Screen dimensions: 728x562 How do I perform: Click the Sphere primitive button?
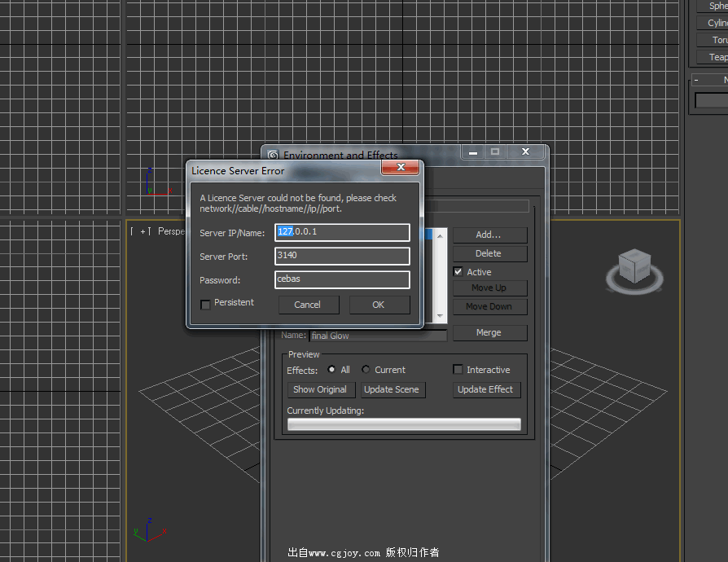coord(714,6)
